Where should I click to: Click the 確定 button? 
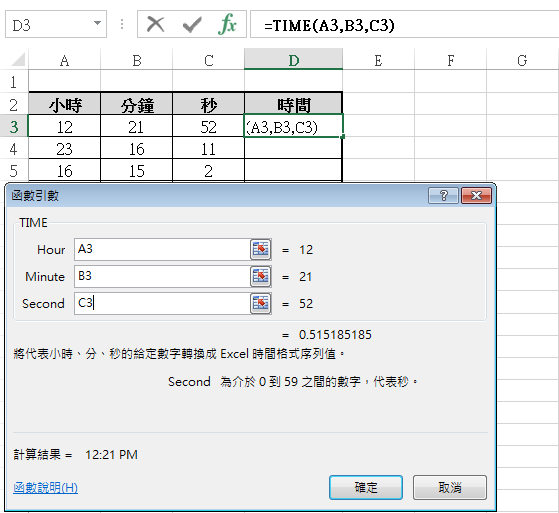[x=366, y=487]
